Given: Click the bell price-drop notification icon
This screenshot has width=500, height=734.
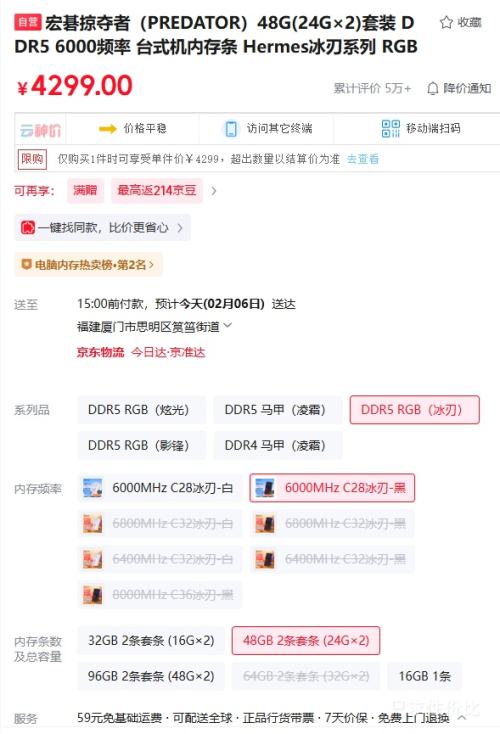Looking at the screenshot, I should tap(433, 88).
